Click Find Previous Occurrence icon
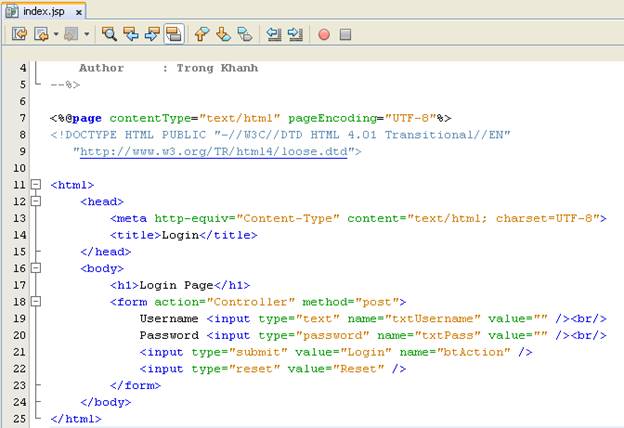Viewport: 624px width, 428px height. click(131, 34)
